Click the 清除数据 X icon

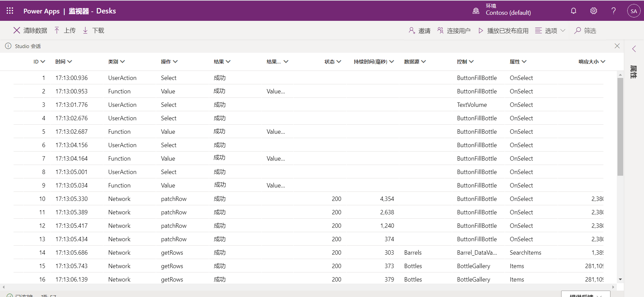coord(17,30)
